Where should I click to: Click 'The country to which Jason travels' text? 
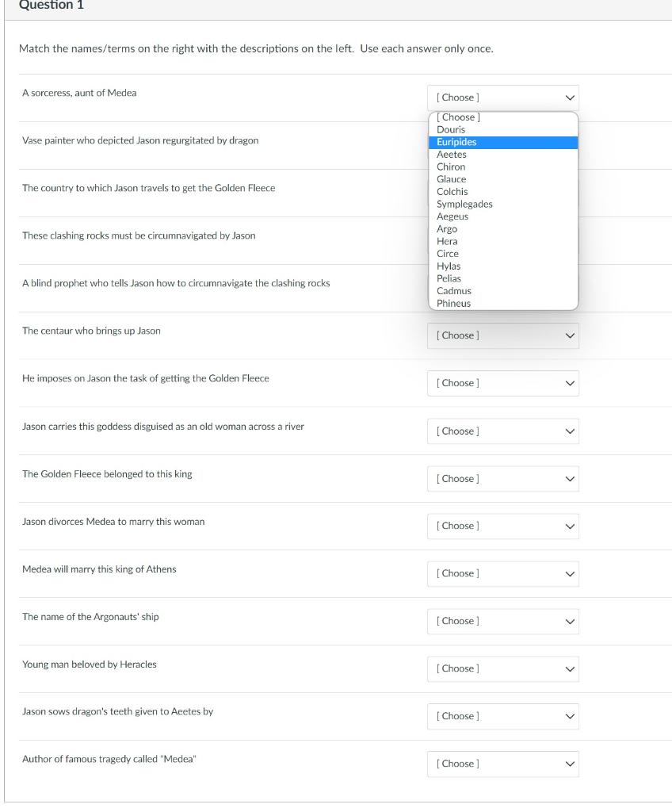tap(149, 188)
